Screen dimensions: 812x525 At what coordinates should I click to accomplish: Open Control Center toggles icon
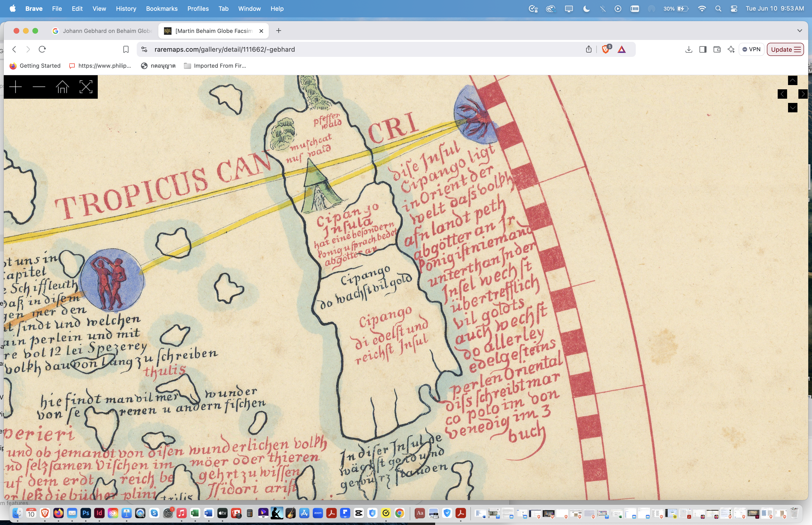tap(734, 9)
